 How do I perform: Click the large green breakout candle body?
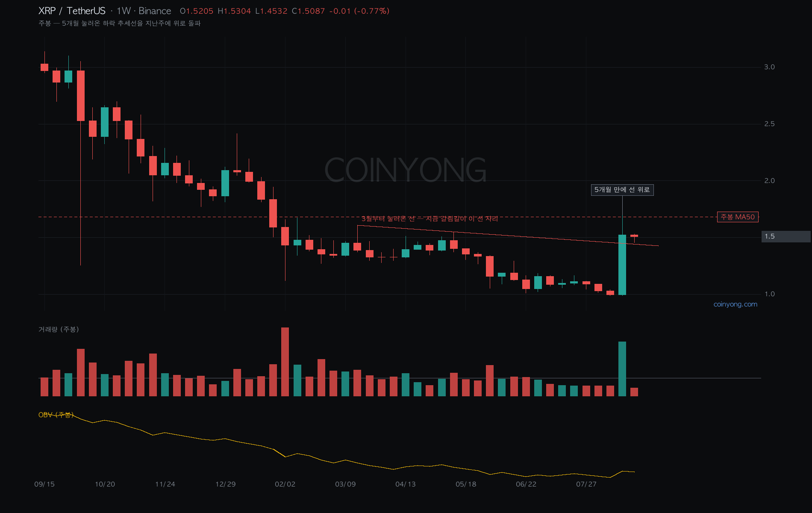622,265
